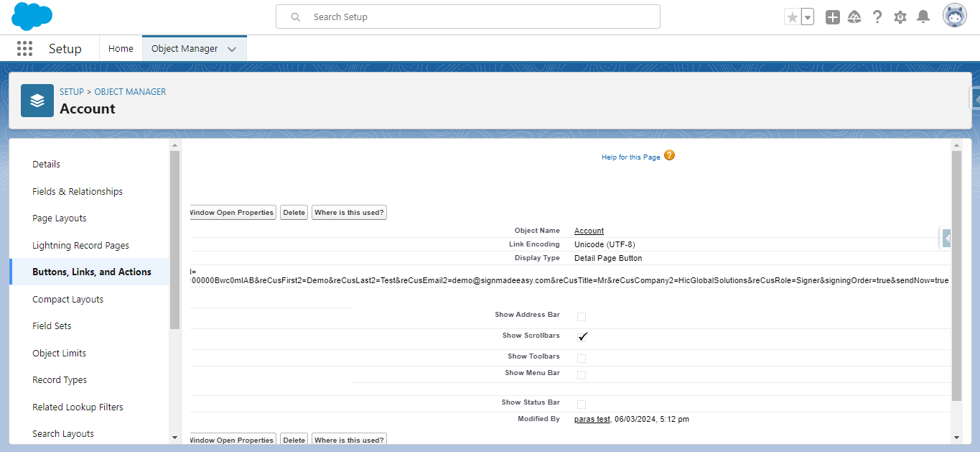980x452 pixels.
Task: Click the sidebar scrollbar thumb
Action: [x=174, y=240]
